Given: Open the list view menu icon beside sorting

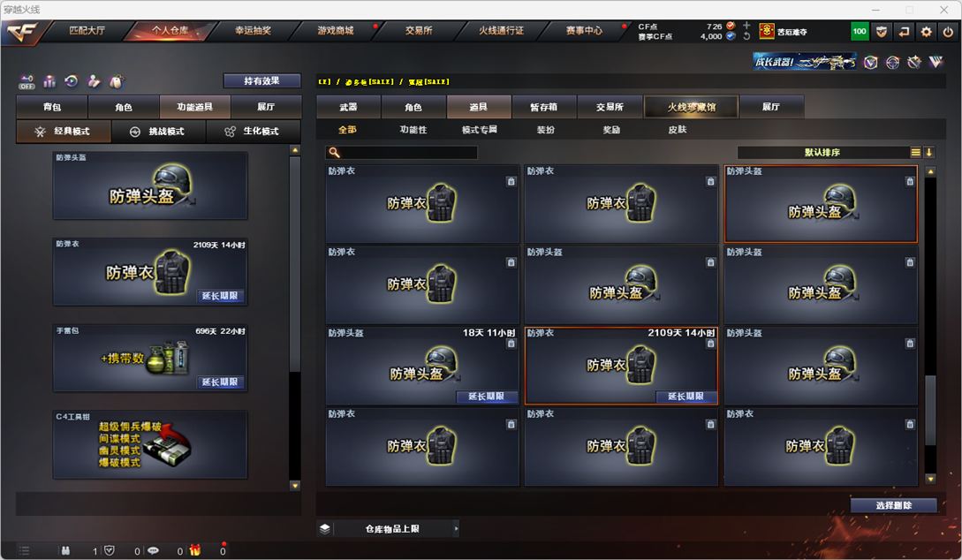Looking at the screenshot, I should [915, 152].
